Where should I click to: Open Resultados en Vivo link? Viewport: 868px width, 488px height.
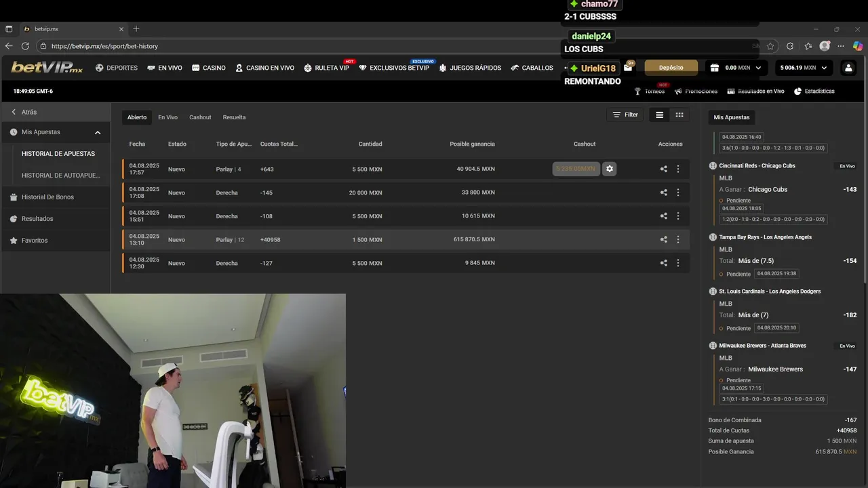click(x=755, y=91)
